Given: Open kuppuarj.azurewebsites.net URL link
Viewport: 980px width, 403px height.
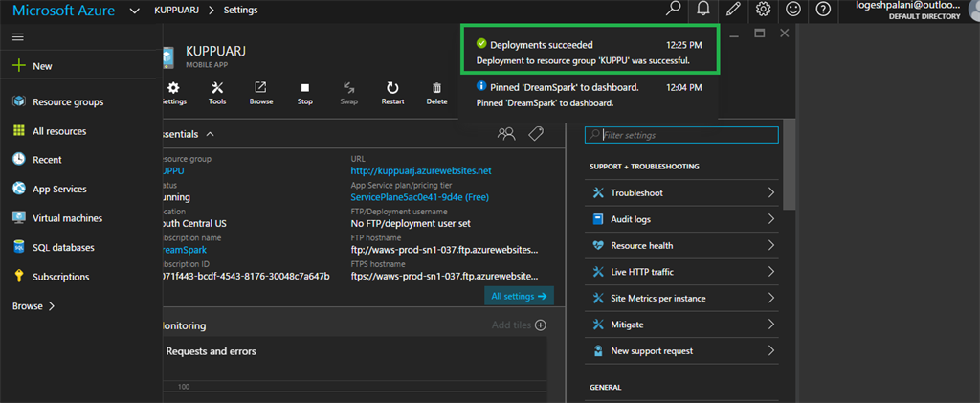Looking at the screenshot, I should pos(421,170).
